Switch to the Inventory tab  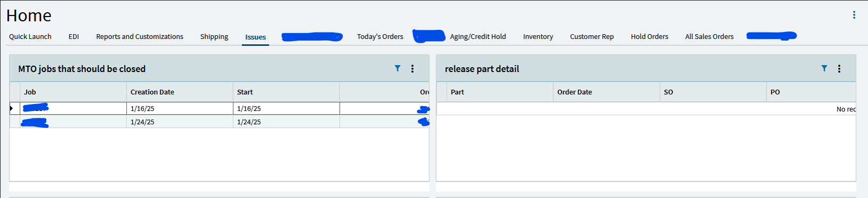click(x=538, y=36)
